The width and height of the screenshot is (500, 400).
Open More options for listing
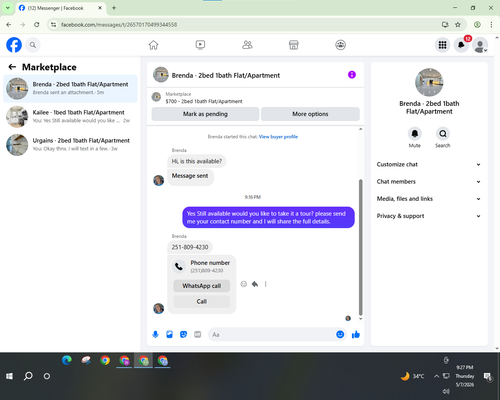pyautogui.click(x=310, y=114)
